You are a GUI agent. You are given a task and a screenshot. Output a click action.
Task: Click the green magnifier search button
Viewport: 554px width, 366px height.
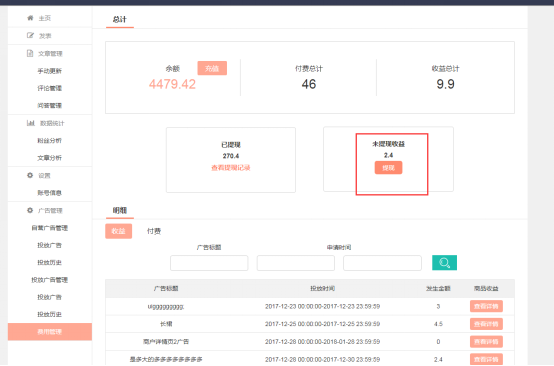coord(444,262)
